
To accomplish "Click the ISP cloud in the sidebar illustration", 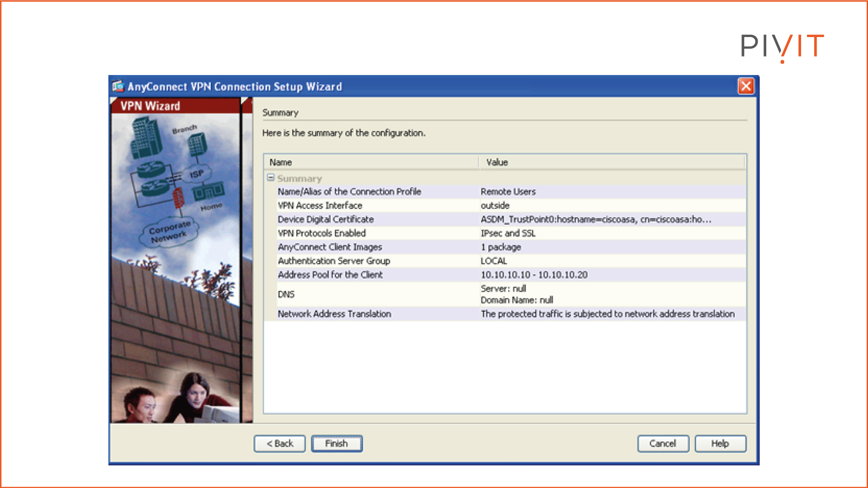I will pos(198,174).
